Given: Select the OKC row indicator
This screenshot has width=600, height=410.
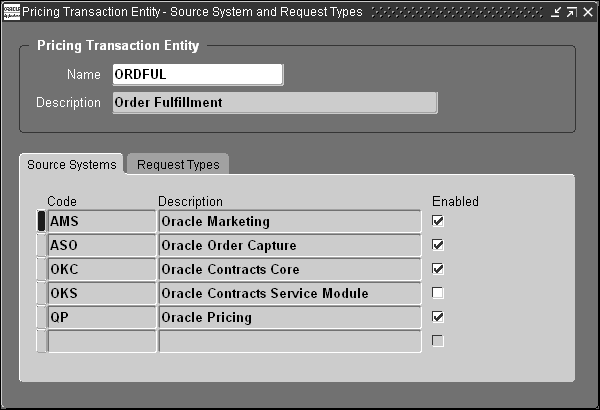Looking at the screenshot, I should point(41,269).
